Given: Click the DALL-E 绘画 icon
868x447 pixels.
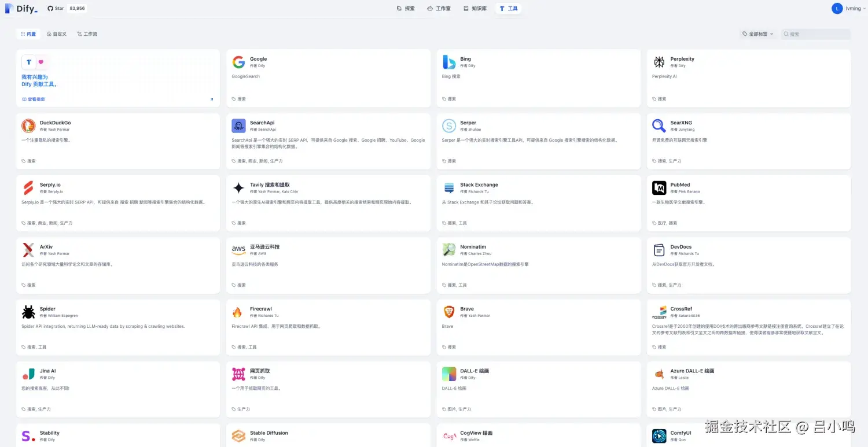Looking at the screenshot, I should click(x=449, y=374).
